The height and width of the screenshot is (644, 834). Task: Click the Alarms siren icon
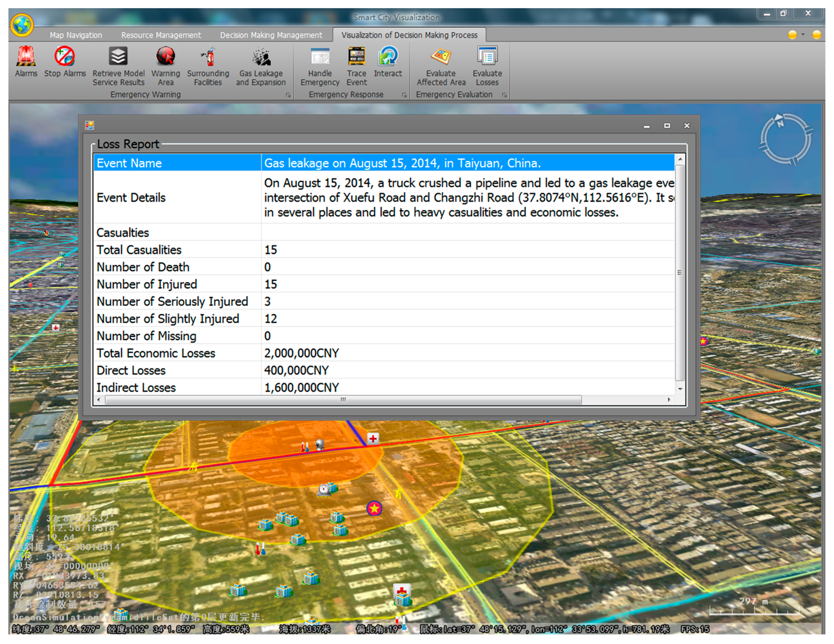[26, 56]
